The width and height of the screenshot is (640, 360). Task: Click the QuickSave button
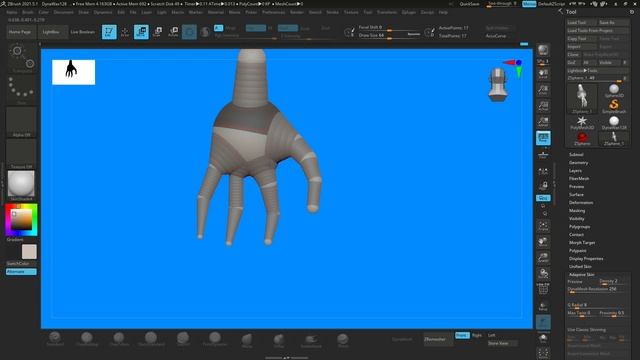[469, 4]
